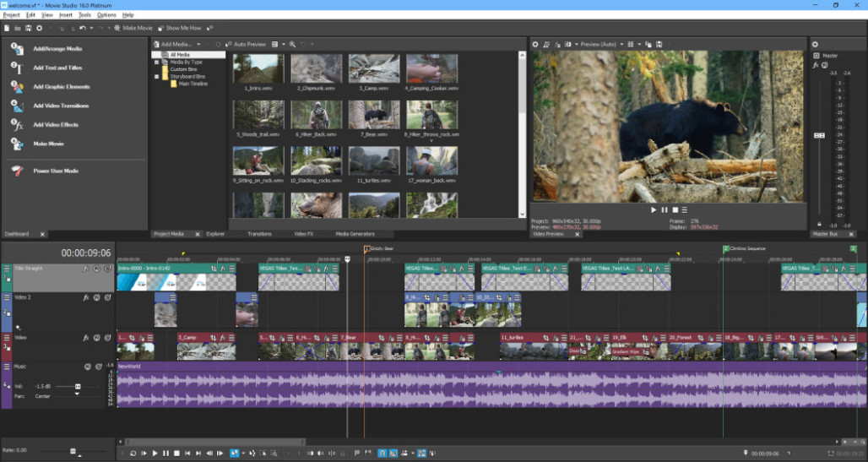Click the Climbing Sequence region marker
The width and height of the screenshot is (868, 462).
click(726, 248)
